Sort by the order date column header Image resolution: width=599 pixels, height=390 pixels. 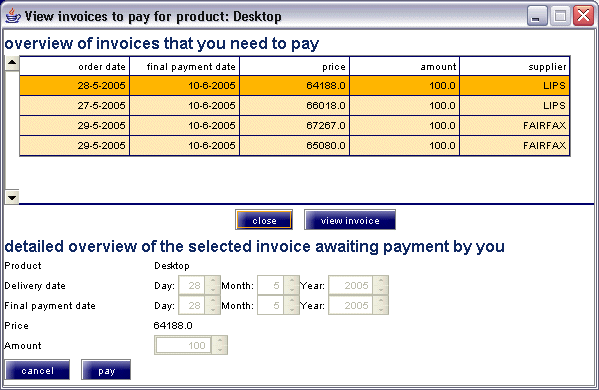(75, 66)
